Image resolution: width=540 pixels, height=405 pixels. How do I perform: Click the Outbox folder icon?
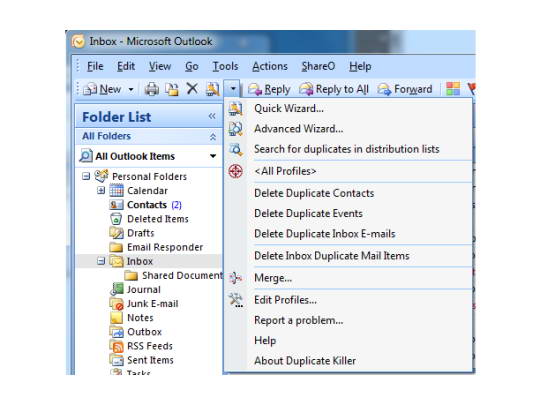[x=116, y=332]
